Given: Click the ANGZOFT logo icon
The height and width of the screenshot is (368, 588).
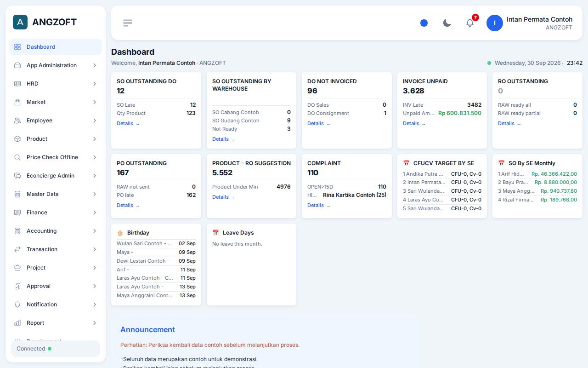Looking at the screenshot, I should pyautogui.click(x=20, y=22).
